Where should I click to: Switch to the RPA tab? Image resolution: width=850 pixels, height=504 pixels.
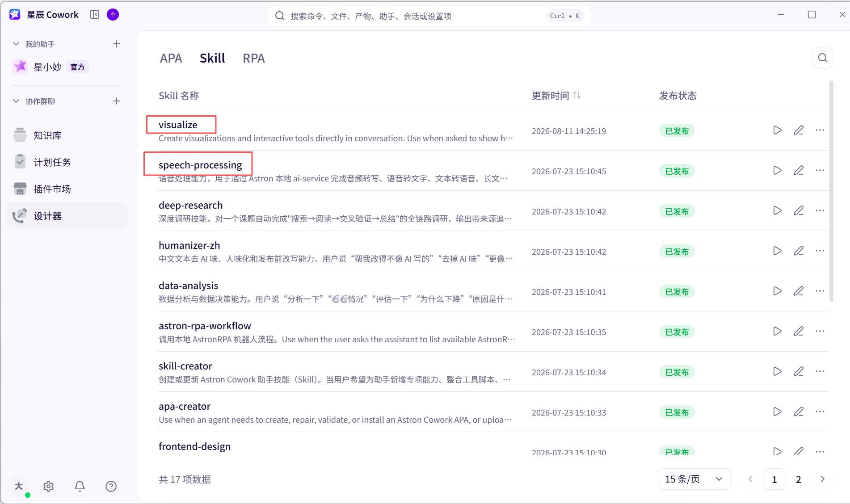coord(254,58)
